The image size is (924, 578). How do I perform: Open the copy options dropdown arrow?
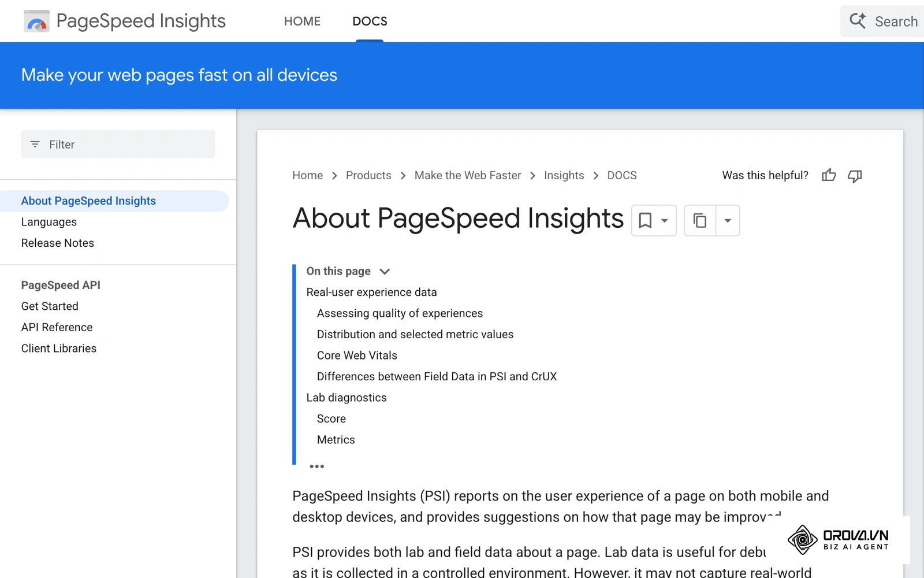coord(728,221)
